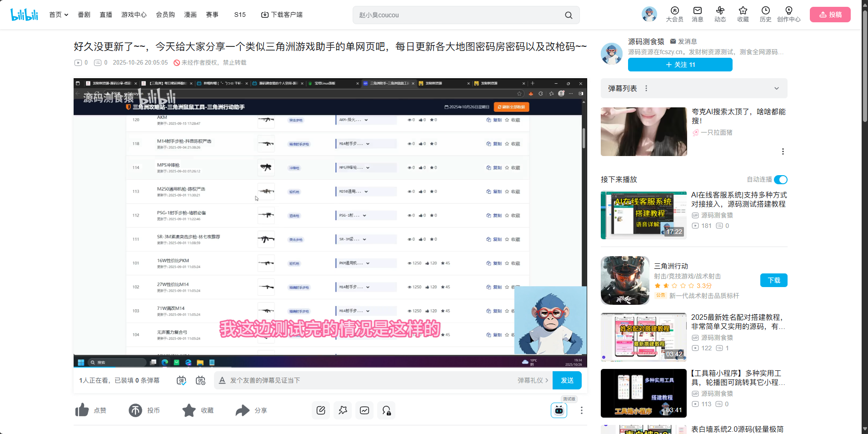Image resolution: width=868 pixels, height=434 pixels.
Task: Open the danmaku settings icon
Action: click(200, 380)
